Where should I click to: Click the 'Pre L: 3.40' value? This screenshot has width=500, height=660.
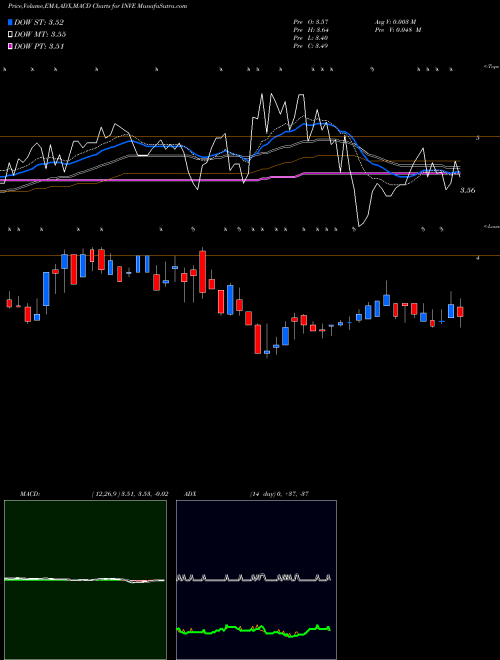tap(311, 38)
